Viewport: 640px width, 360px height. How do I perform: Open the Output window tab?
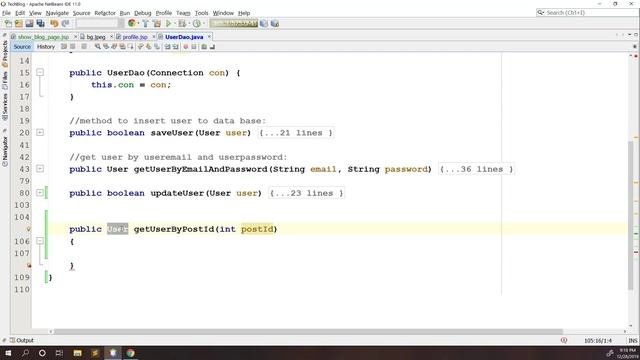click(x=22, y=340)
